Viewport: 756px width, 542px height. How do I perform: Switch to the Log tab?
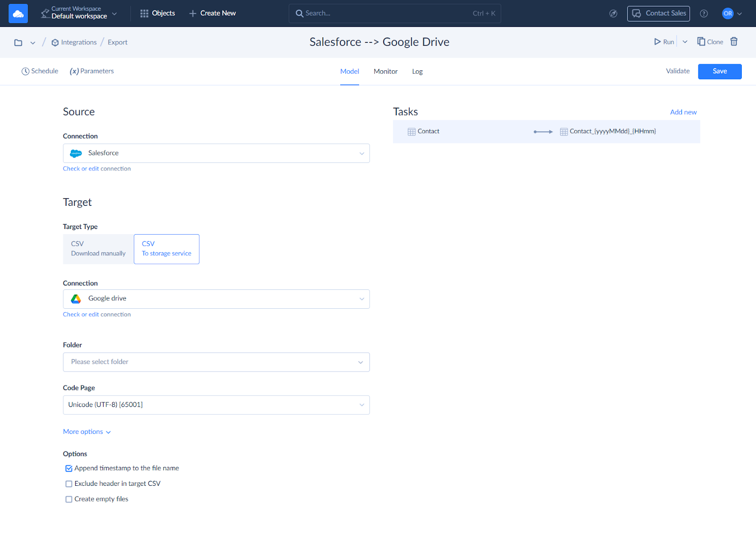tap(417, 71)
